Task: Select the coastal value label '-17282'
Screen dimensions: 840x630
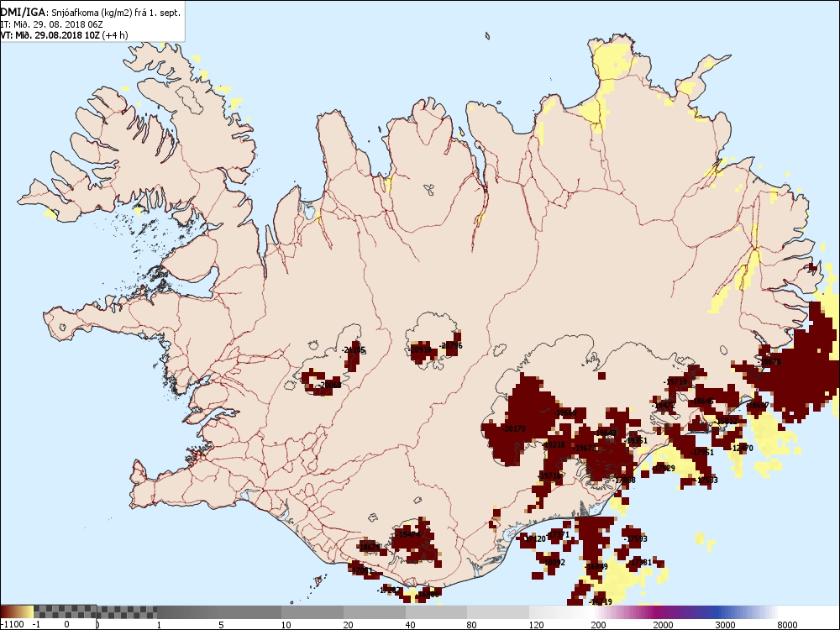Action: tap(388, 590)
